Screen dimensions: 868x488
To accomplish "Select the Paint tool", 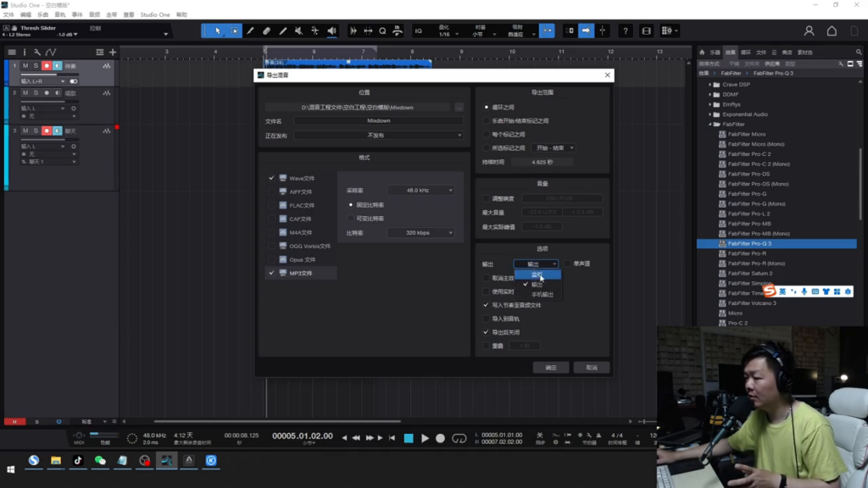I will pyautogui.click(x=283, y=31).
